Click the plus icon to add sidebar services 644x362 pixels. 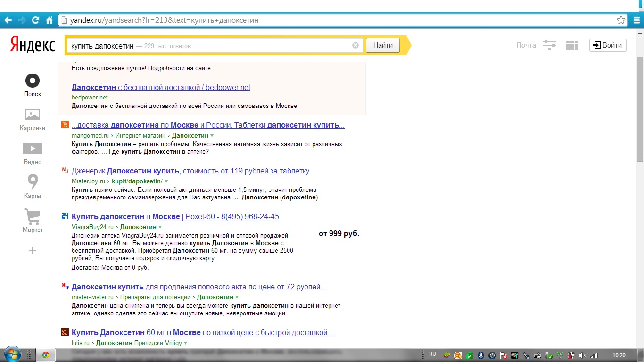(33, 250)
